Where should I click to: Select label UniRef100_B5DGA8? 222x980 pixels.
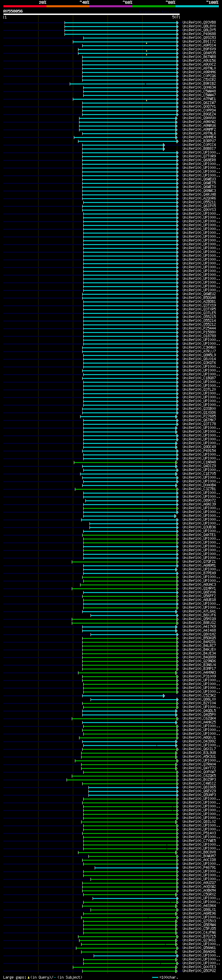coord(199,298)
